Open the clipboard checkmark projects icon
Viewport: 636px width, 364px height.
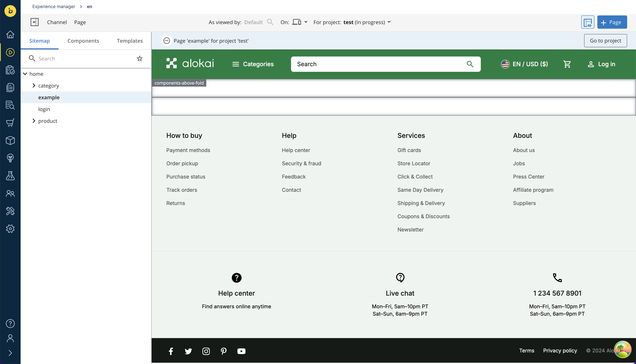10,70
